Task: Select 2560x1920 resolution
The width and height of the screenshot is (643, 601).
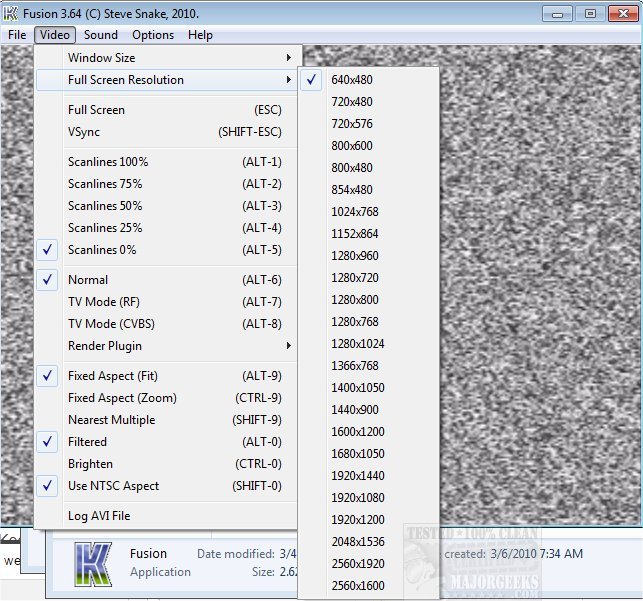Action: click(x=369, y=564)
